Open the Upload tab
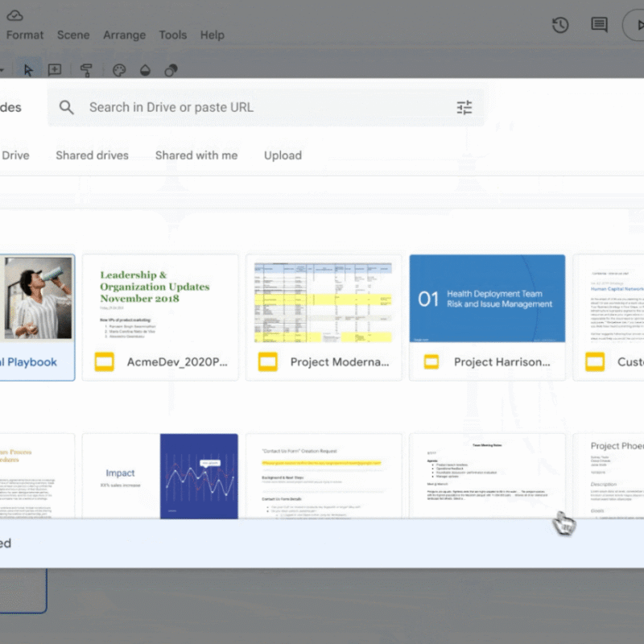Screen dimensions: 644x644 coord(283,155)
